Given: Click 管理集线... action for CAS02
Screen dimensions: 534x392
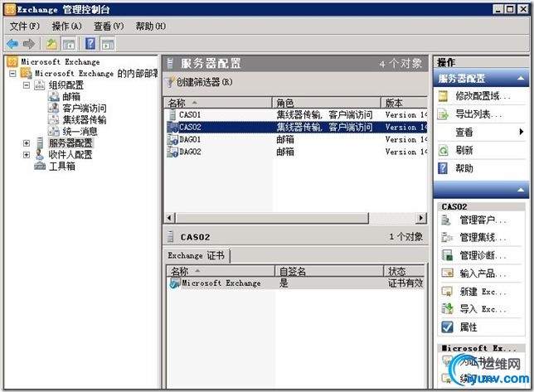Looking at the screenshot, I should pos(481,237).
